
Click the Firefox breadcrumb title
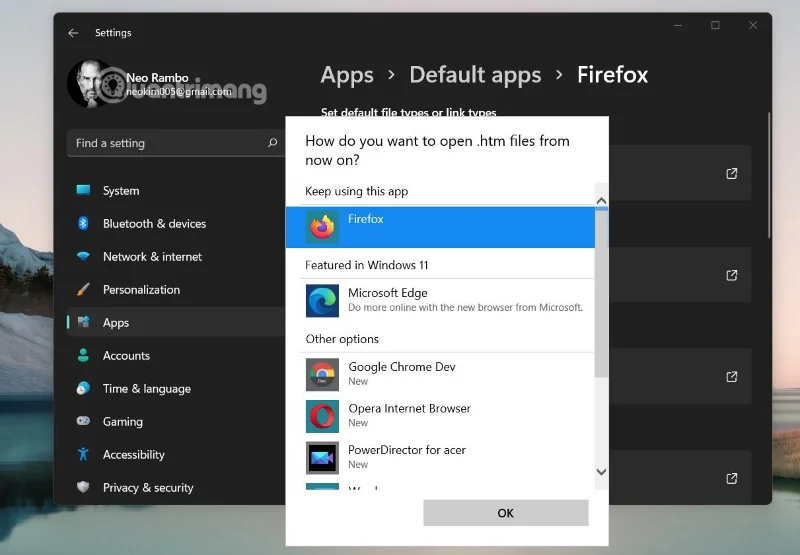coord(612,74)
